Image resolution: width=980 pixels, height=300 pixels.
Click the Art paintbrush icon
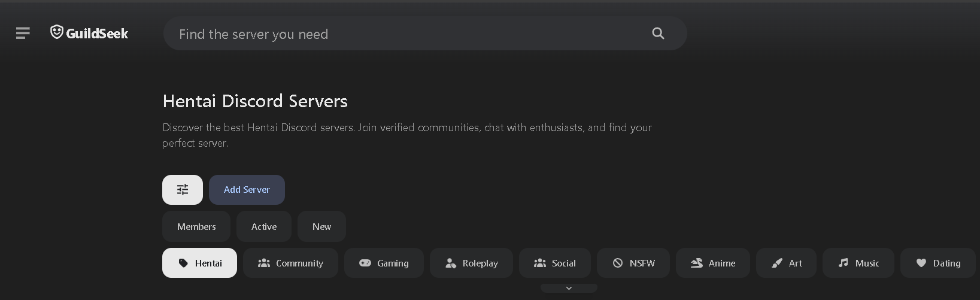click(776, 263)
